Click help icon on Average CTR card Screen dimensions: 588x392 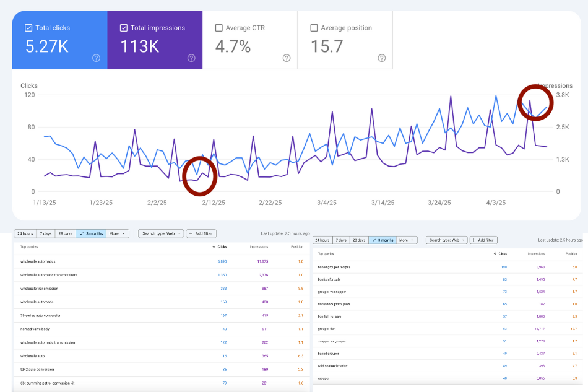tap(287, 58)
